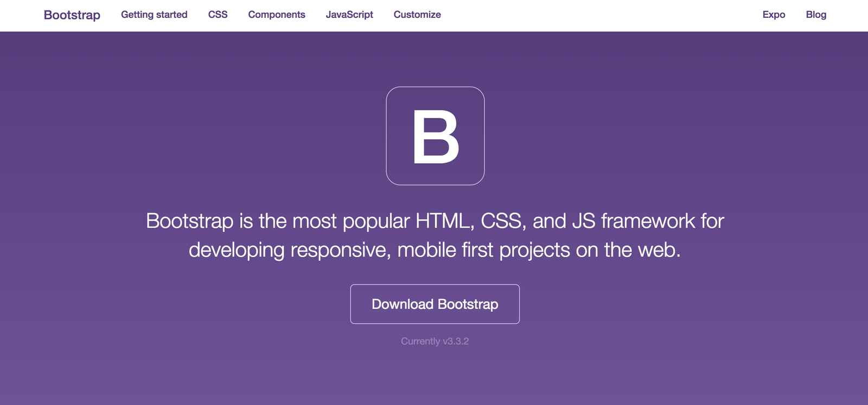Open the Customize page
Screen dimensions: 868x405
(x=417, y=15)
